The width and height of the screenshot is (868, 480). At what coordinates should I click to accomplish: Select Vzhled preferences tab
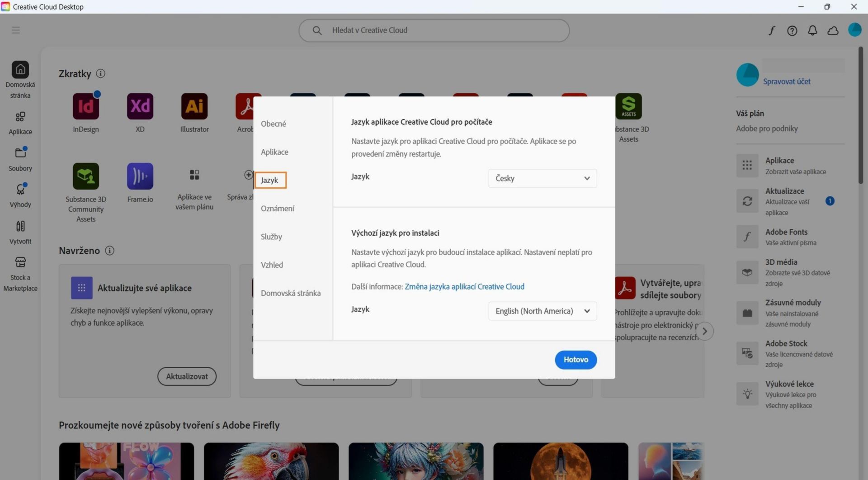click(x=272, y=265)
